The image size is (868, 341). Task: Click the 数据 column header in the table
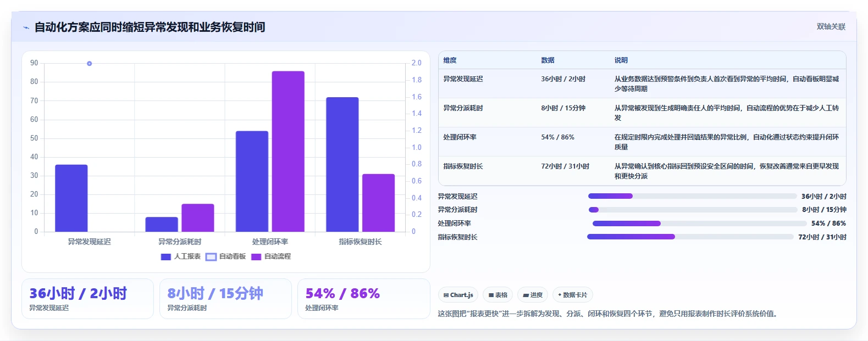(x=548, y=60)
